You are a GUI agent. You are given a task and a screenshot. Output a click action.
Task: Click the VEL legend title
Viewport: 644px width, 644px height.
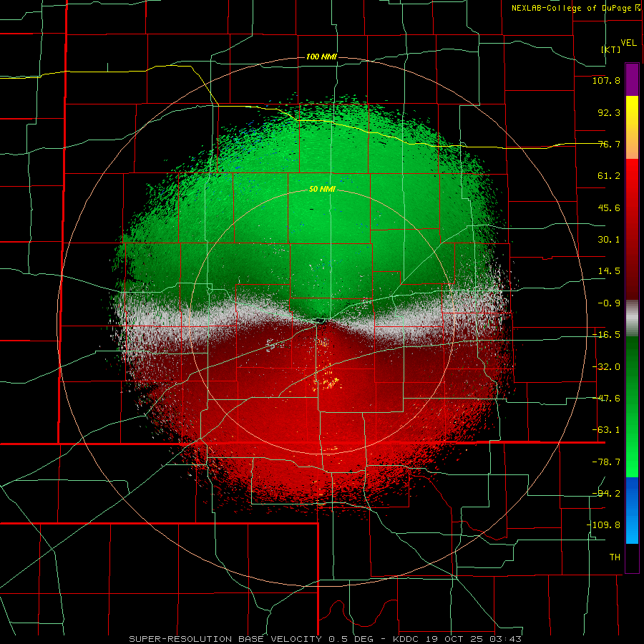click(x=628, y=43)
